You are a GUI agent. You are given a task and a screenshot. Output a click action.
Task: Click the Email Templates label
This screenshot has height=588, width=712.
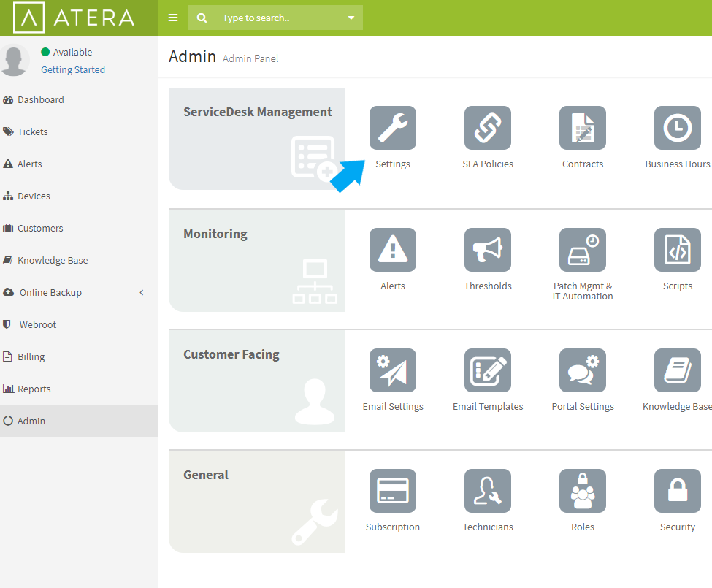488,406
